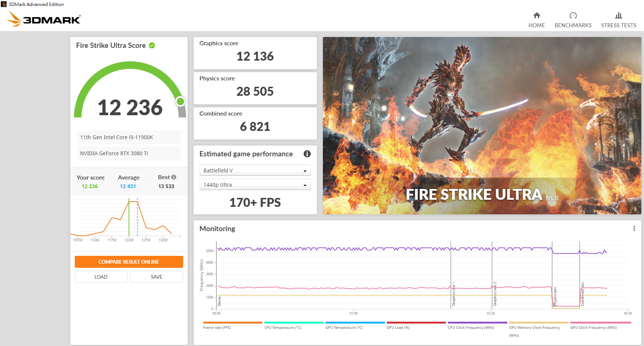The image size is (644, 346).
Task: Click COMPARE RESULT ONLINE button
Action: pos(129,262)
